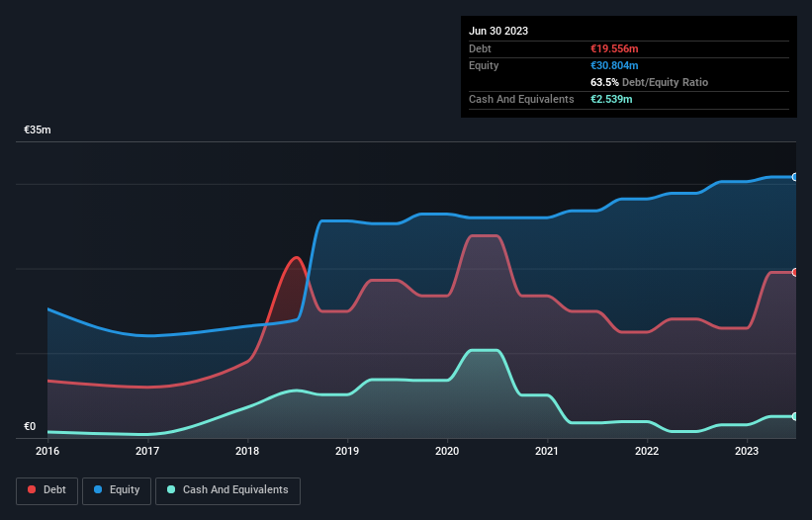Screen dimensions: 812x520
Task: Click the teal Cash endpoint marker
Action: [x=795, y=416]
